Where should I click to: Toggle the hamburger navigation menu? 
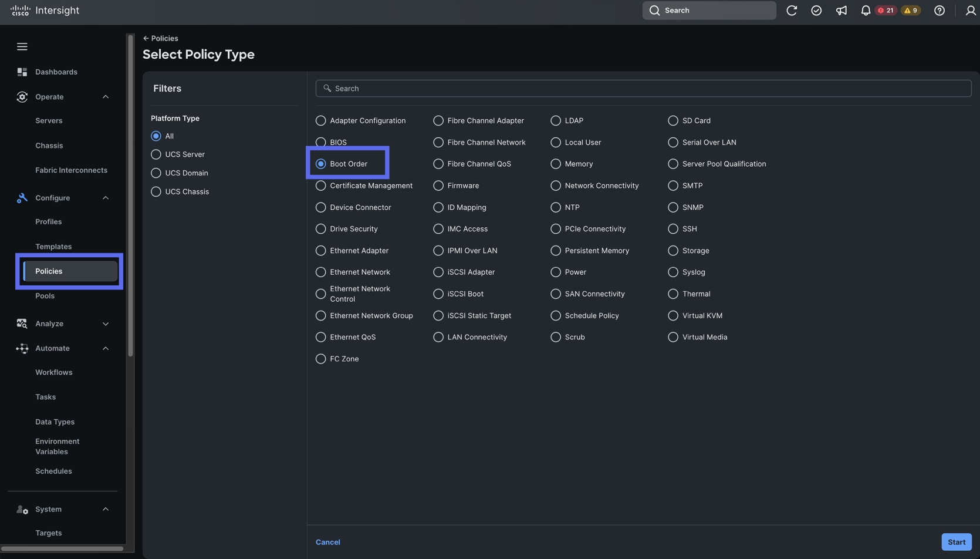point(22,46)
